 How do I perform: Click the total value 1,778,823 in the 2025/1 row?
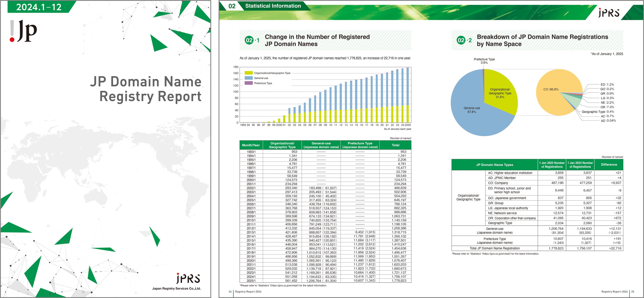click(x=399, y=281)
